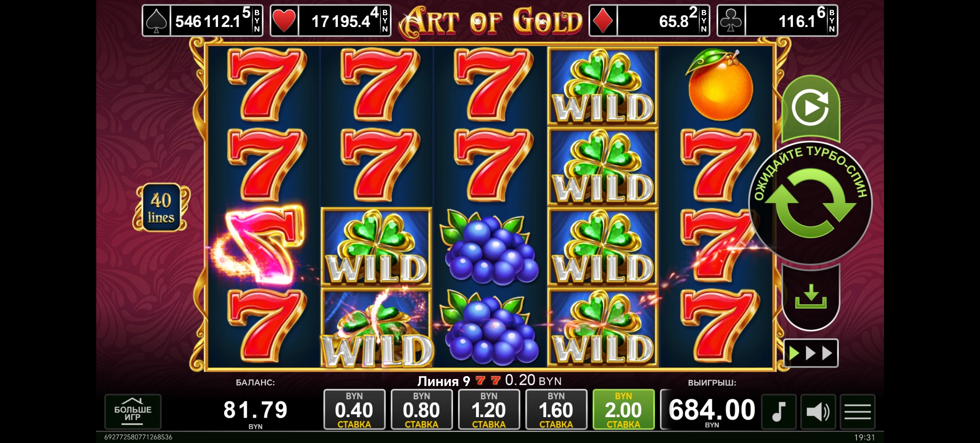Spin reels with the green arrows button
The image size is (980, 443).
click(811, 203)
